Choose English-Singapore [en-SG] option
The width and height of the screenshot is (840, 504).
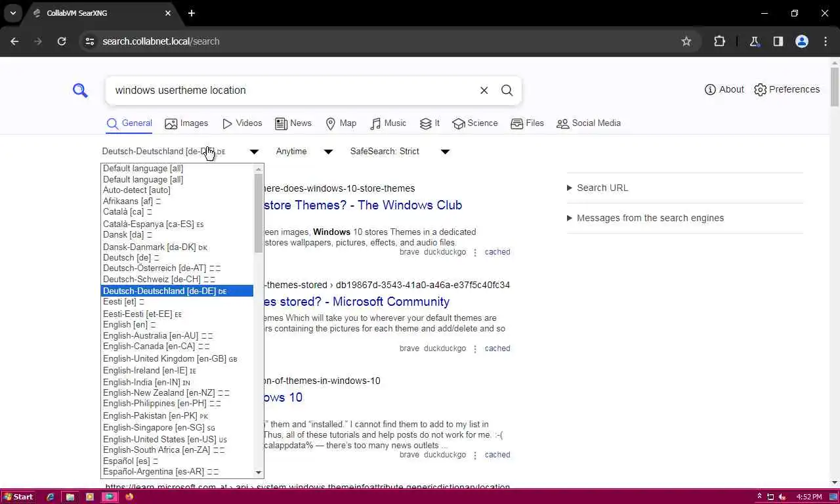coord(177,428)
